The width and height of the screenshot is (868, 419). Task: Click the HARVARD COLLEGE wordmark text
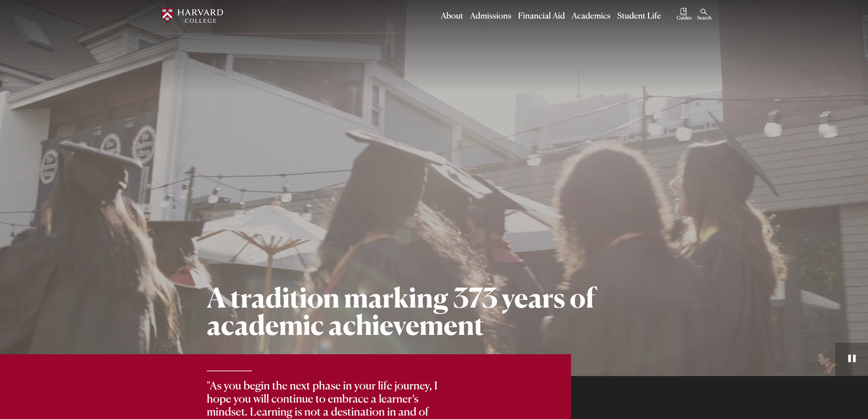point(200,16)
